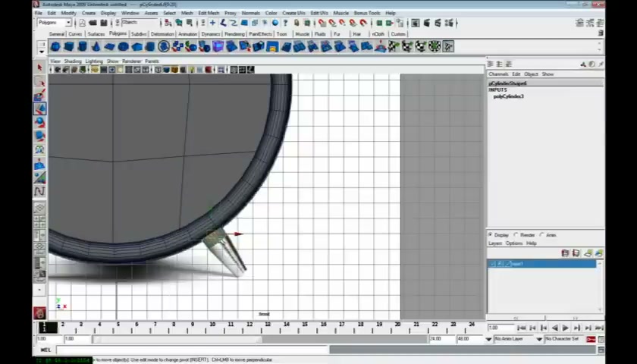
Task: Select polyCylinder3 under INPUTS
Action: point(508,97)
